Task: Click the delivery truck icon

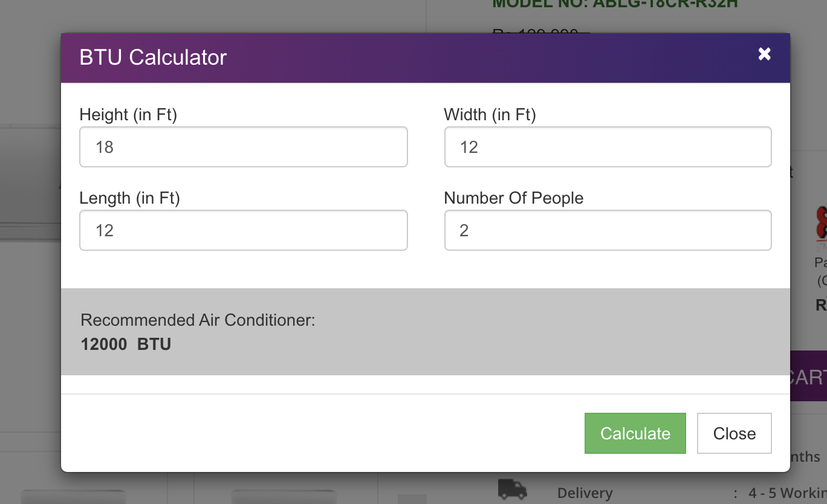Action: pos(512,489)
